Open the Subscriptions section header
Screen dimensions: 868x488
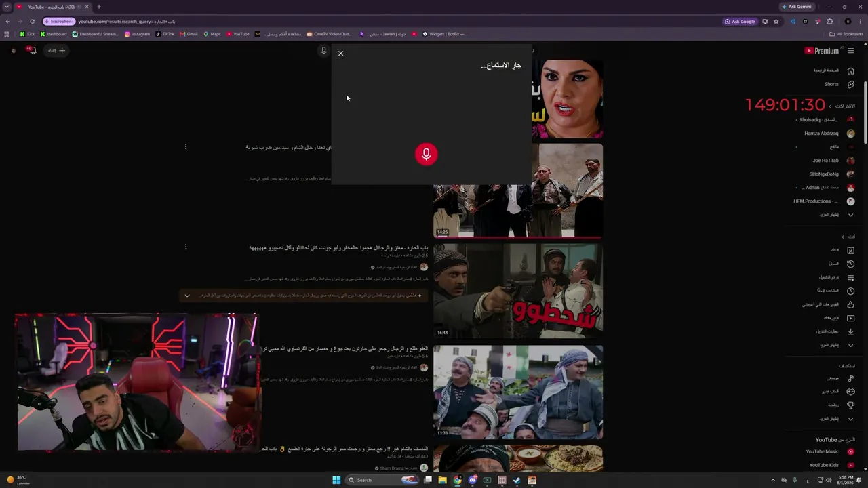coord(842,106)
